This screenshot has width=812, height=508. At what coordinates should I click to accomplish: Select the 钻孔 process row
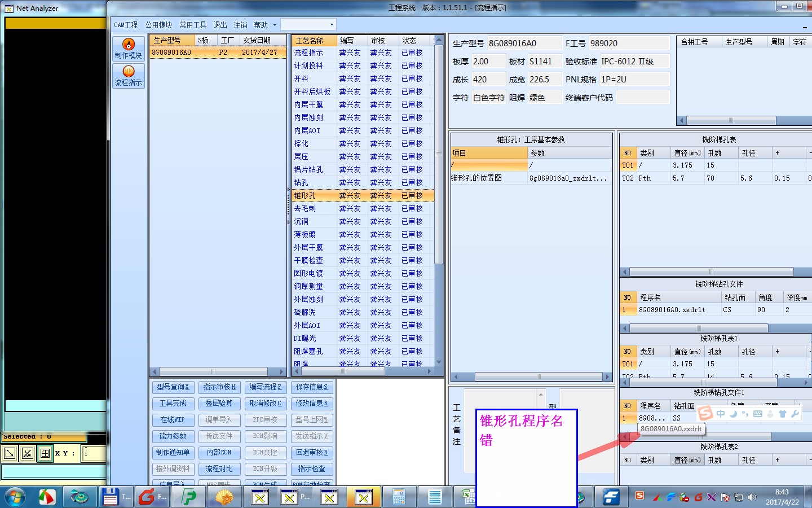[x=363, y=182]
